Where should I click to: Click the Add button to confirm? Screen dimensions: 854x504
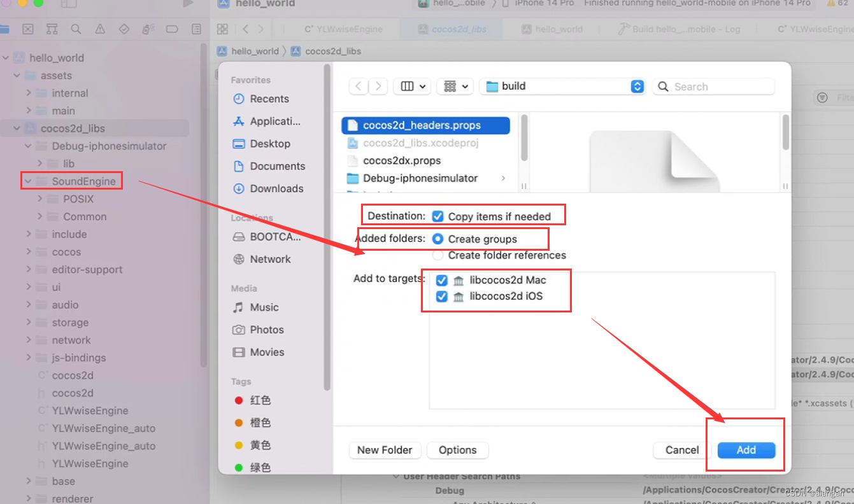click(745, 450)
